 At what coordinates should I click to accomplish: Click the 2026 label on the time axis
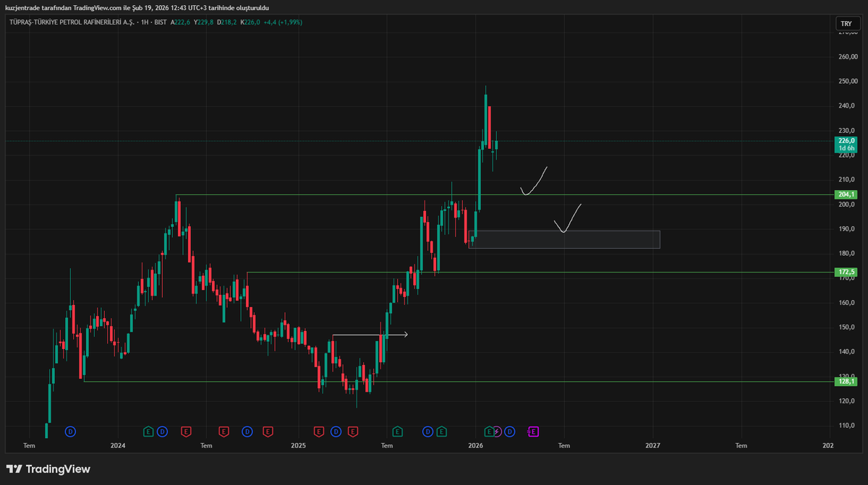(x=475, y=446)
